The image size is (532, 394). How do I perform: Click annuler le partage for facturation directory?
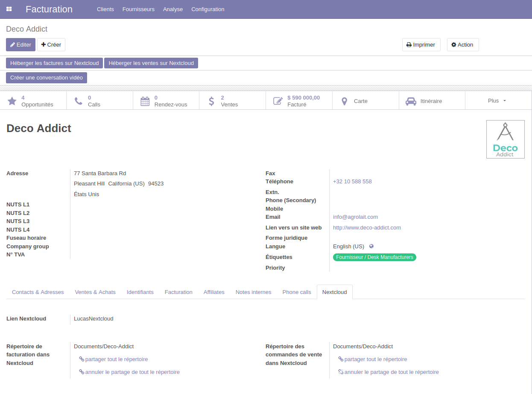(132, 372)
